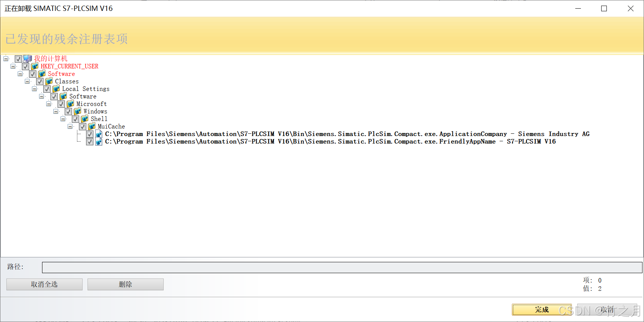Select the Local Settings tree label

[86, 89]
